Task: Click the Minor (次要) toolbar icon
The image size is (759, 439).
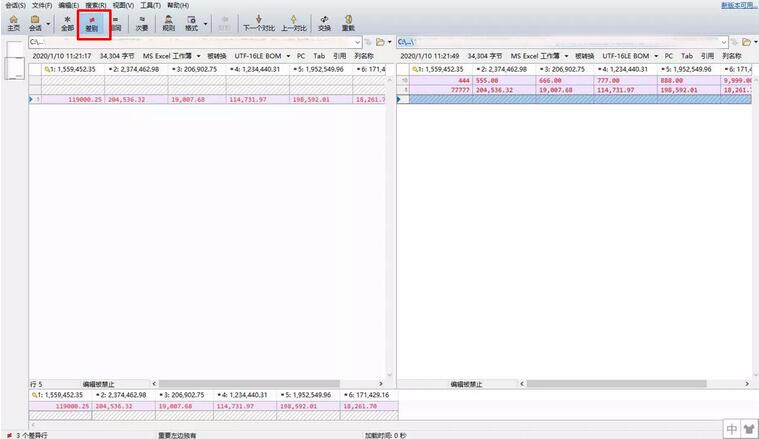Action: pyautogui.click(x=141, y=22)
